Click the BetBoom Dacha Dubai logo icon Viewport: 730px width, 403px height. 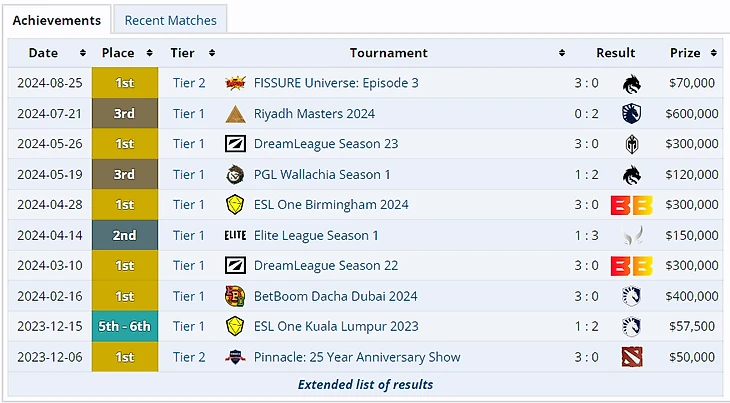click(x=235, y=296)
